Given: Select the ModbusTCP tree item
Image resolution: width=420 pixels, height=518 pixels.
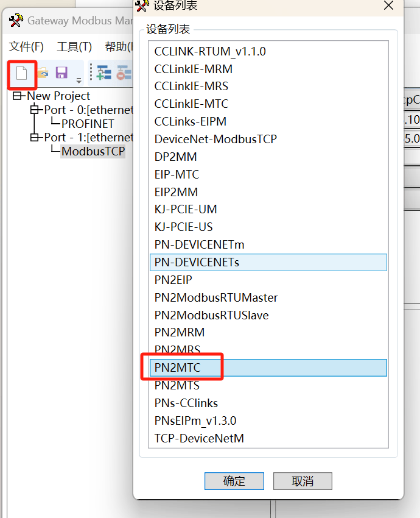Looking at the screenshot, I should pos(93,151).
